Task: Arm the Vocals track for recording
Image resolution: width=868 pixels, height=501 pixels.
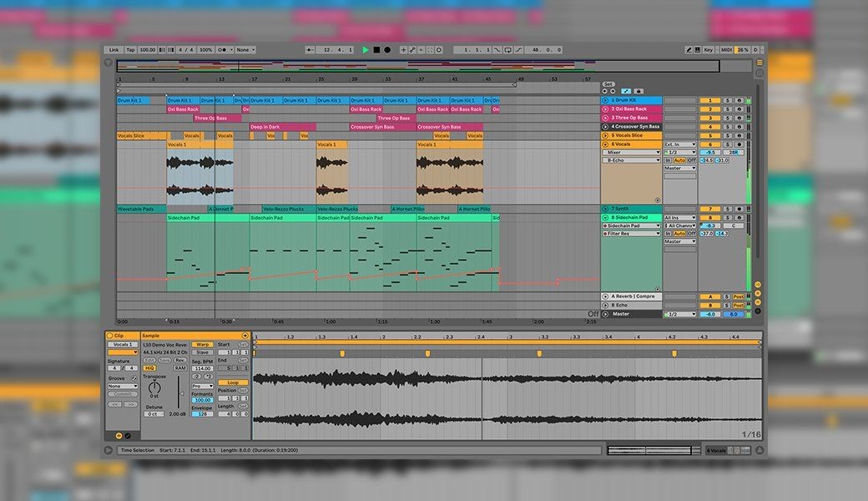Action: click(739, 144)
